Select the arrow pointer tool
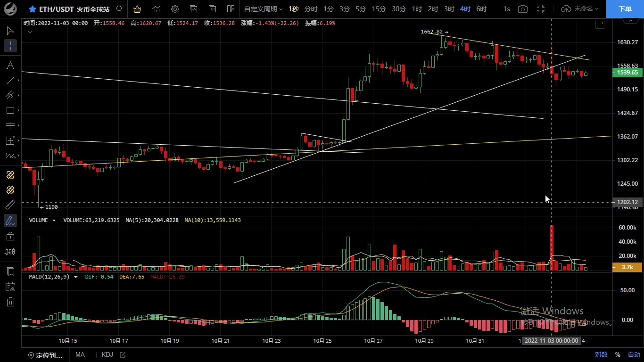Image resolution: width=644 pixels, height=362 pixels. (10, 31)
